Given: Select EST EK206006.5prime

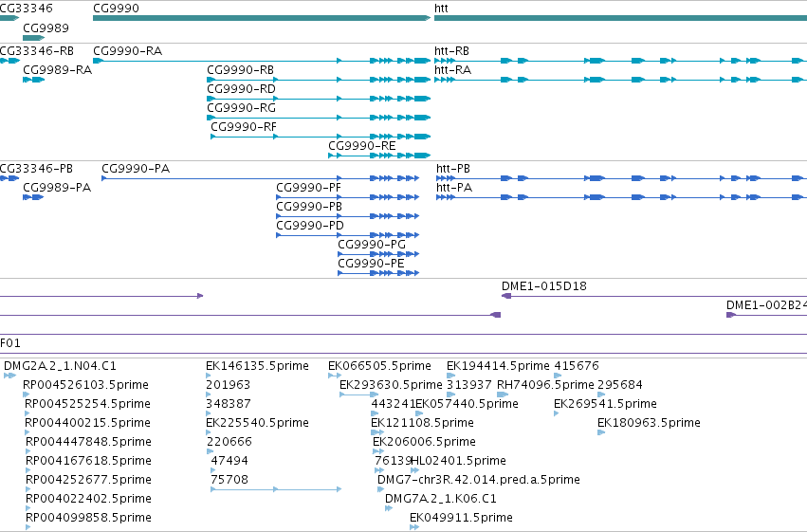Looking at the screenshot, I should point(378,451).
